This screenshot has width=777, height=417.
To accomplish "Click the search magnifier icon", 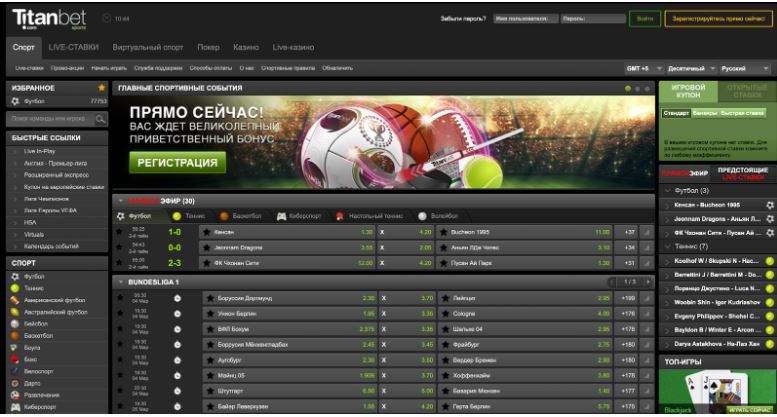I will click(101, 118).
